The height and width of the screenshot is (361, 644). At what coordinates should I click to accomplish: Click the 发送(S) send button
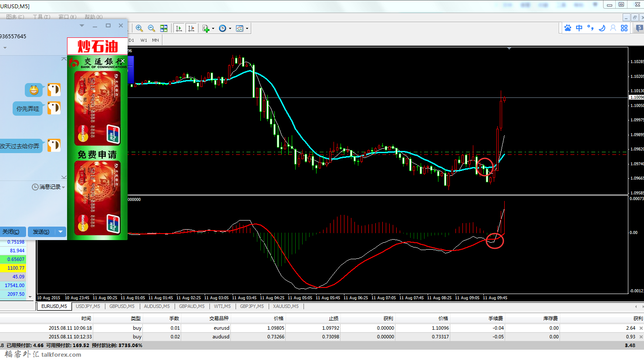(41, 232)
